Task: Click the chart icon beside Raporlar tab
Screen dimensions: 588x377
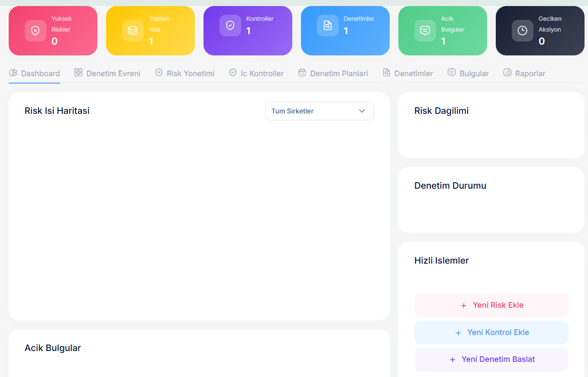Action: (507, 73)
